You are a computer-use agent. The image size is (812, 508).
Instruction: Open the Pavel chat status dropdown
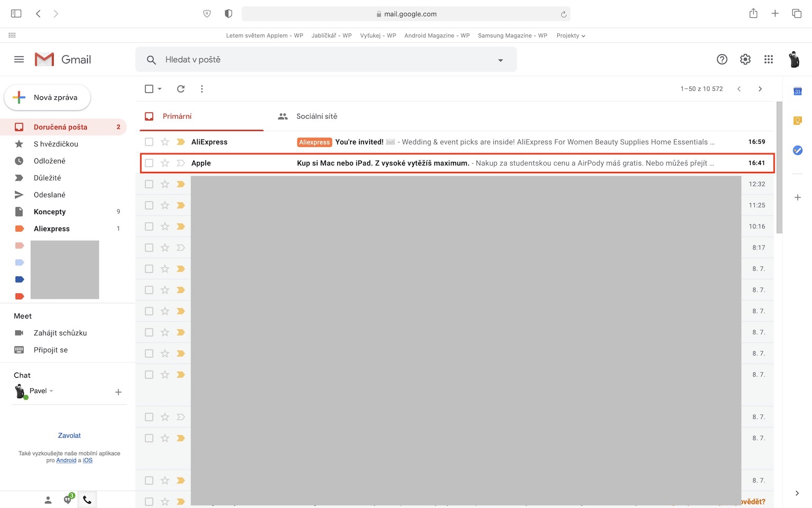(x=51, y=391)
